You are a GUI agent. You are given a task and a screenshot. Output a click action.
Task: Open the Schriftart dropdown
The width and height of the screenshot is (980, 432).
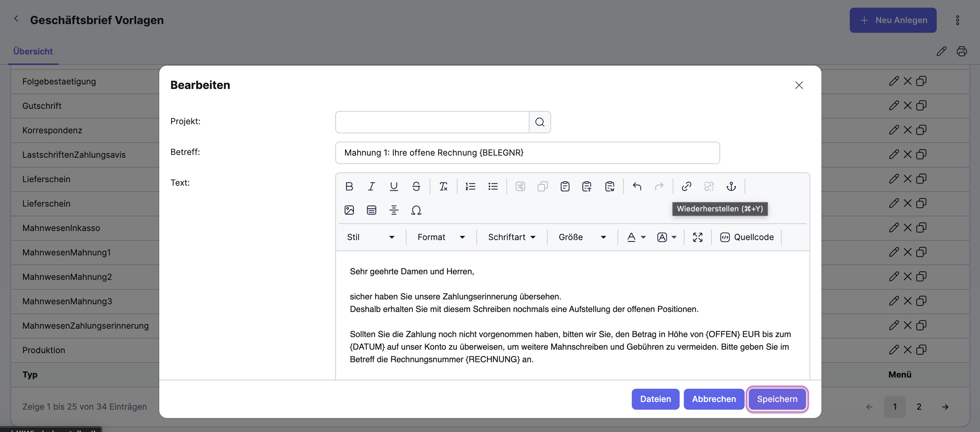[512, 237]
